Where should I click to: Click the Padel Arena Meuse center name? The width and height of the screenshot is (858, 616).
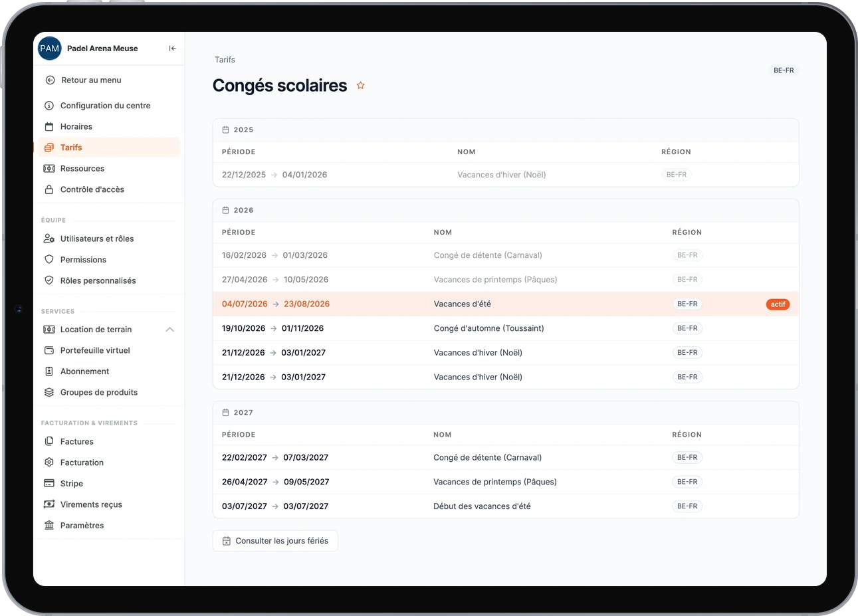click(102, 49)
